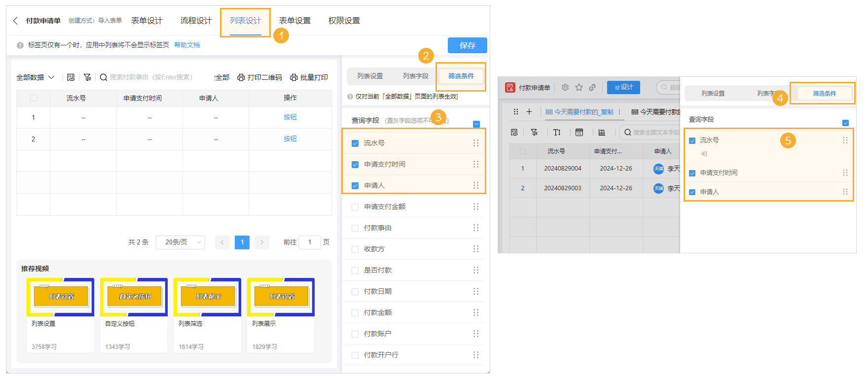
Task: Click the plus icon to add a view tab
Action: pyautogui.click(x=529, y=112)
